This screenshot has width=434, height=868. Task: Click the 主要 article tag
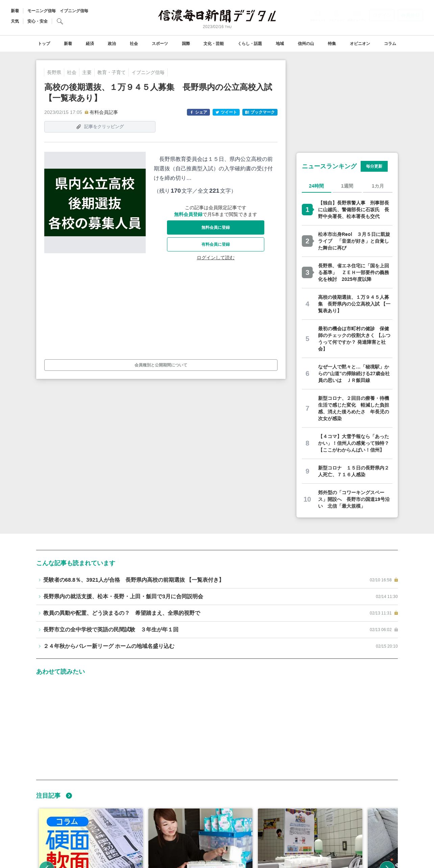pyautogui.click(x=87, y=72)
